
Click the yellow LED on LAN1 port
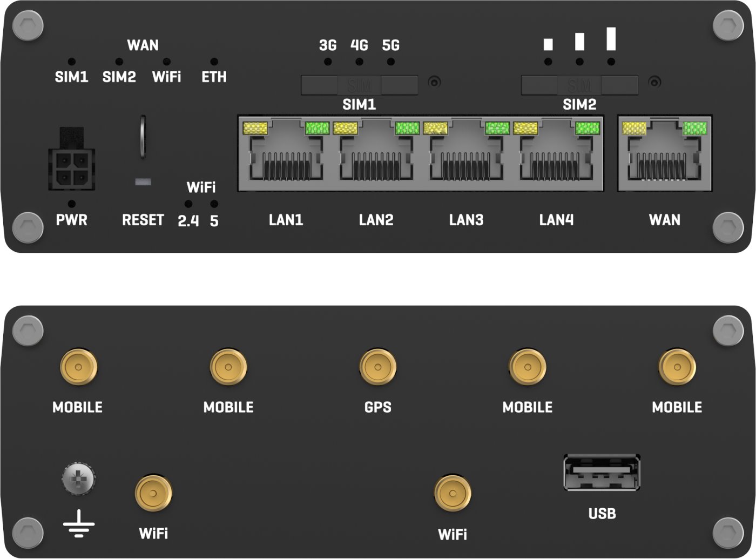[x=255, y=129]
